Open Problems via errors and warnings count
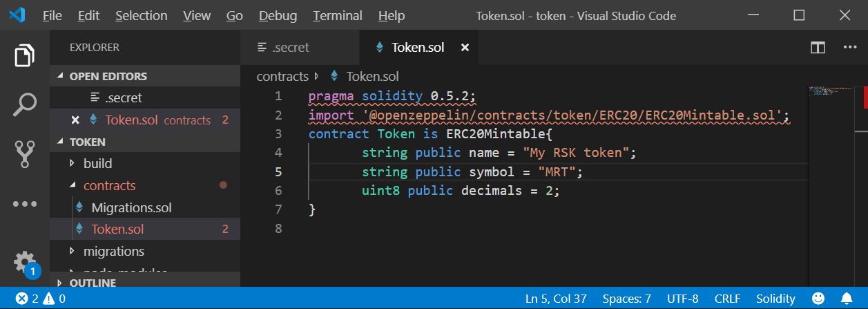 [41, 299]
